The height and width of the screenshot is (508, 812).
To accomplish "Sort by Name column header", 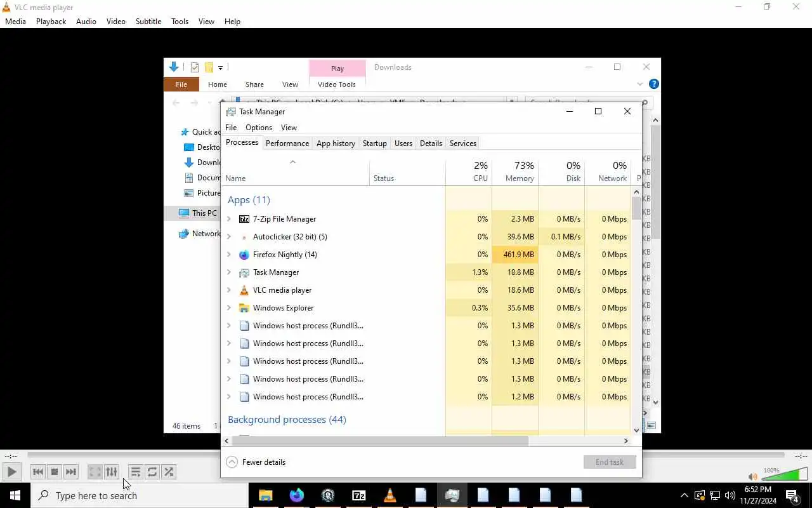I will click(296, 171).
